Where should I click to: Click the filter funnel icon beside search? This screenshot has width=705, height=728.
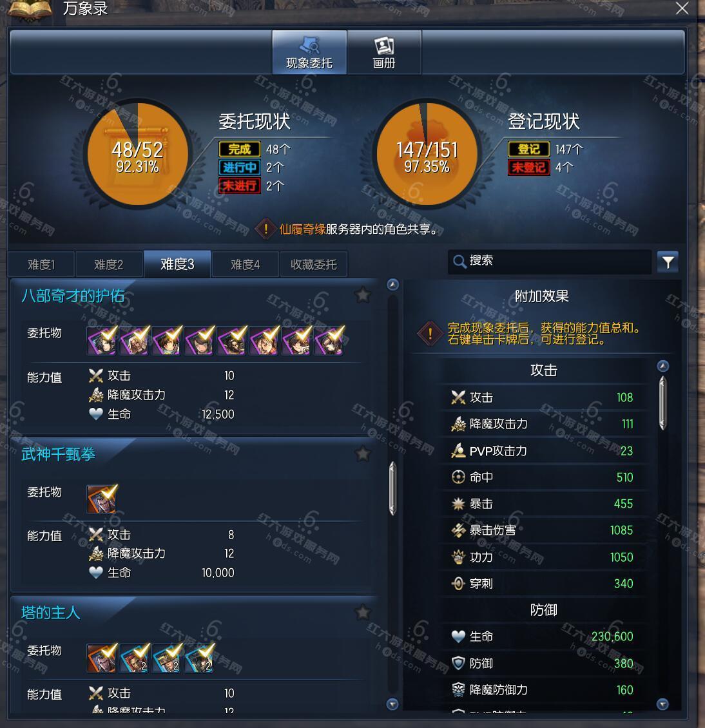click(x=668, y=262)
